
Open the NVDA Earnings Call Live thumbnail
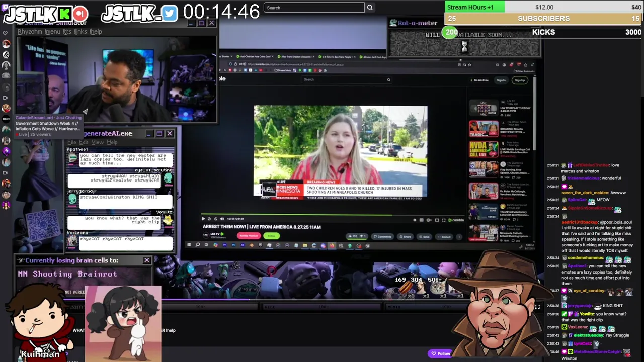484,149
